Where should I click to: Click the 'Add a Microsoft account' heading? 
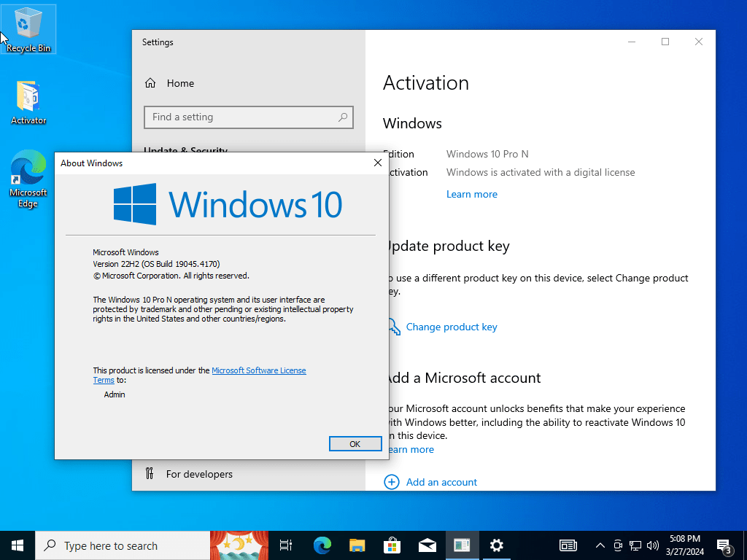tap(462, 378)
